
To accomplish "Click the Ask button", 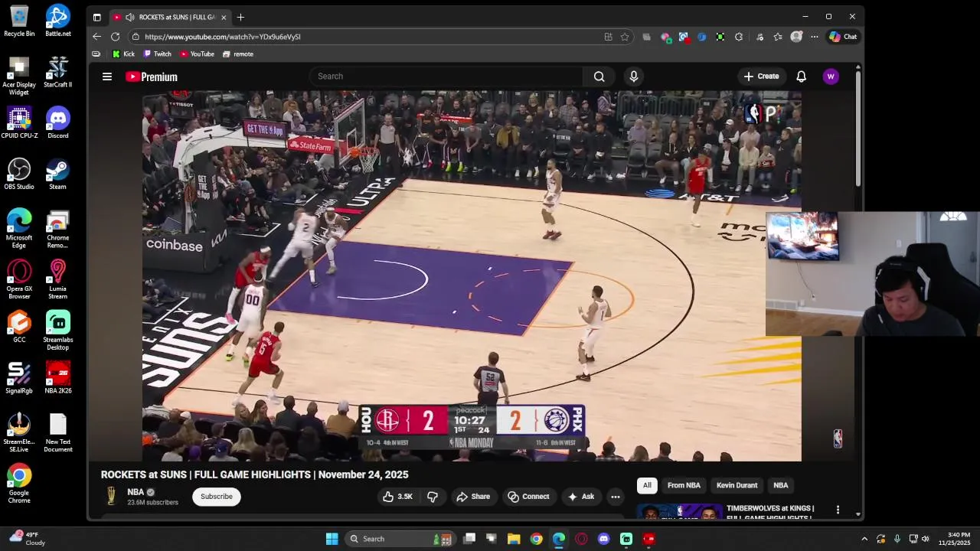I will pos(581,497).
